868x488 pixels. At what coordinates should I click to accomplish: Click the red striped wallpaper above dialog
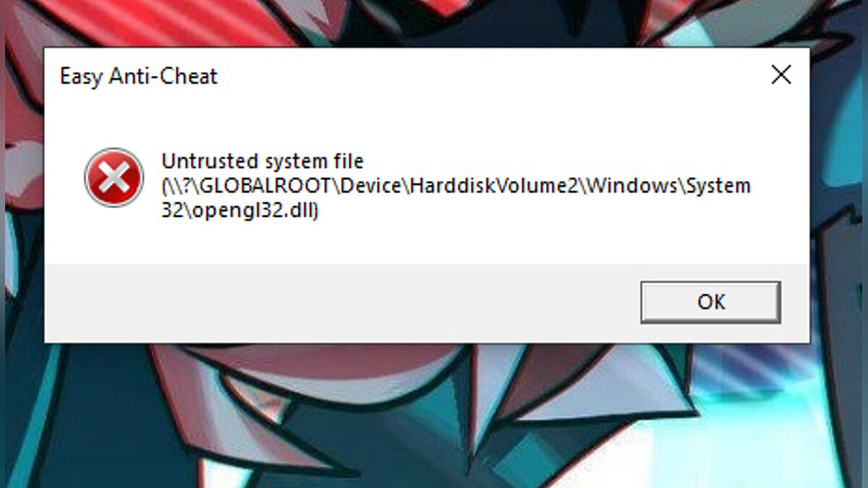[145, 22]
